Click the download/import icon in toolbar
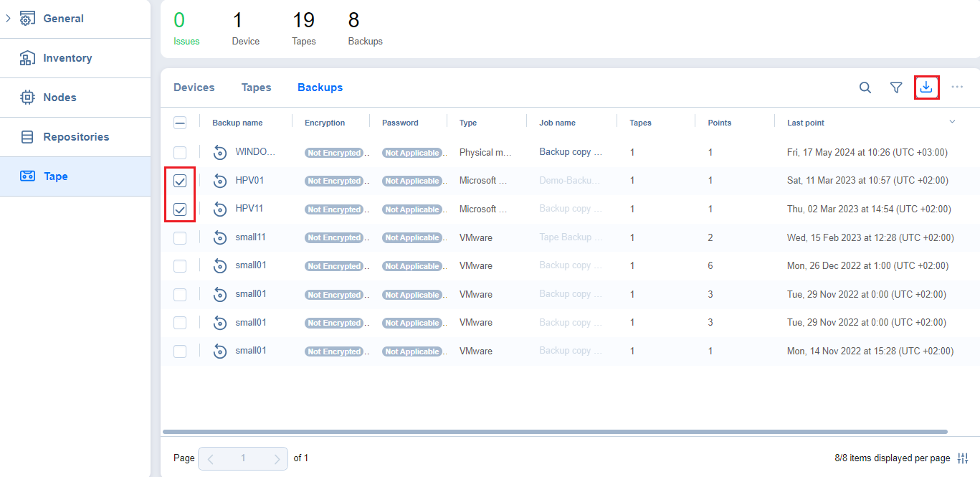Viewport: 980px width, 477px height. coord(926,88)
